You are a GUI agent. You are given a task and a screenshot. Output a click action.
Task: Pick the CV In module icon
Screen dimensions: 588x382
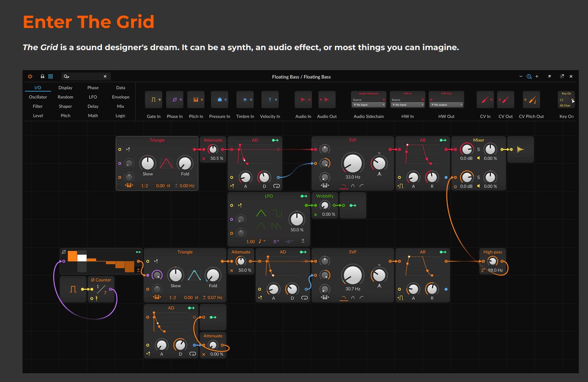coord(485,100)
